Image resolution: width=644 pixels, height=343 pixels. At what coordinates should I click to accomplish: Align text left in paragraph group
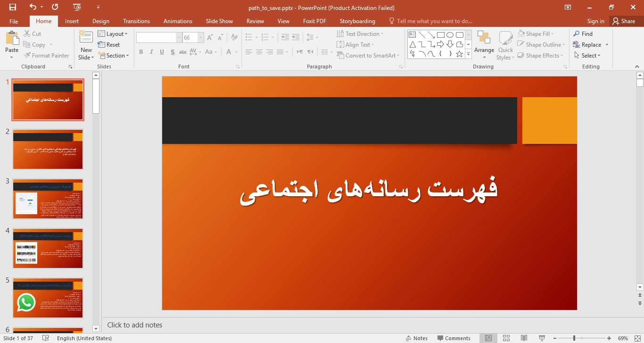248,52
